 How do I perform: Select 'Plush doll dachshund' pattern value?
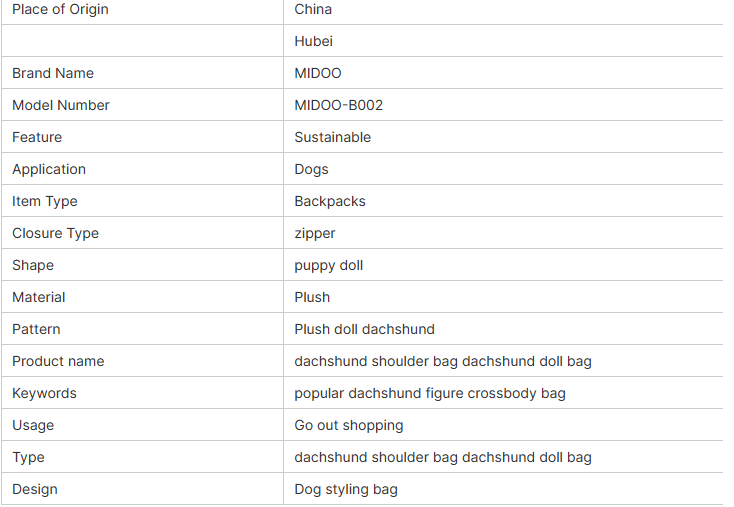click(364, 330)
